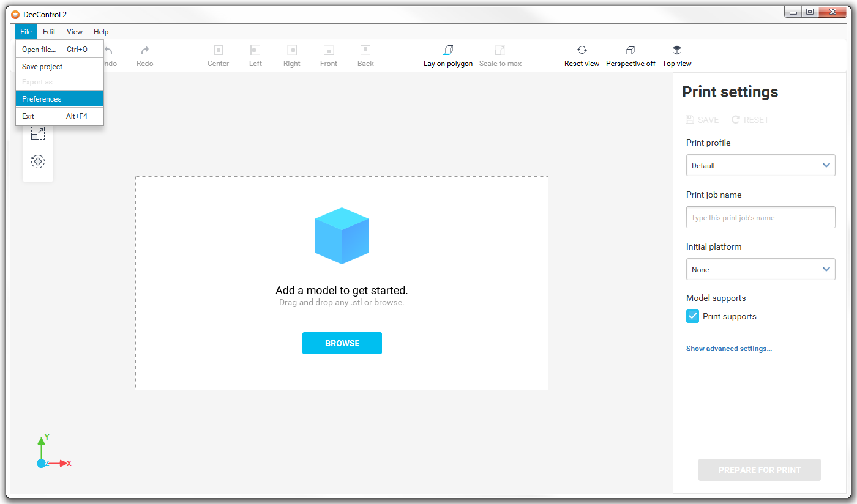Open the Help menu
The height and width of the screenshot is (504, 857).
pyautogui.click(x=101, y=32)
